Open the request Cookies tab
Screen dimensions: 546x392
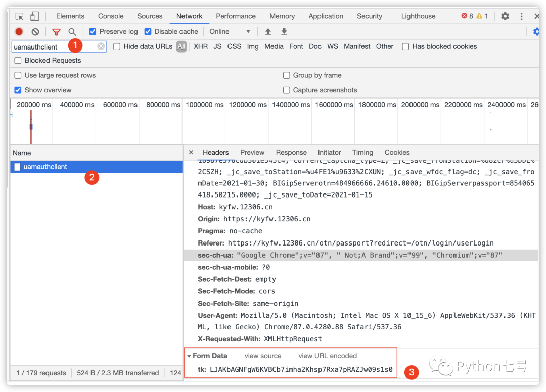(x=397, y=153)
